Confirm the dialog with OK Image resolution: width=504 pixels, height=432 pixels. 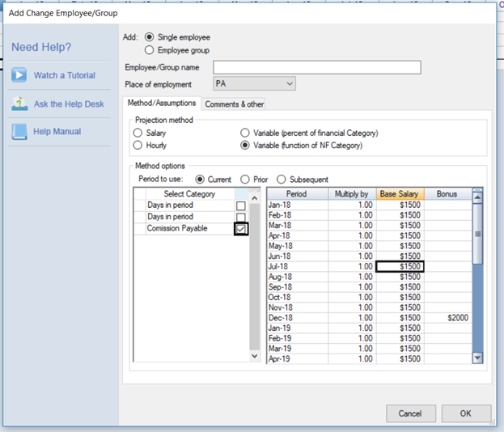click(x=466, y=413)
